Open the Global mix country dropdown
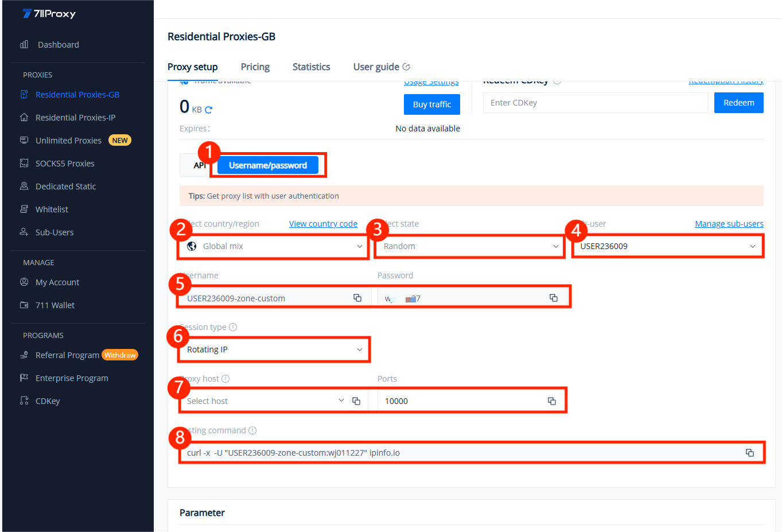This screenshot has width=782, height=532. coord(274,246)
